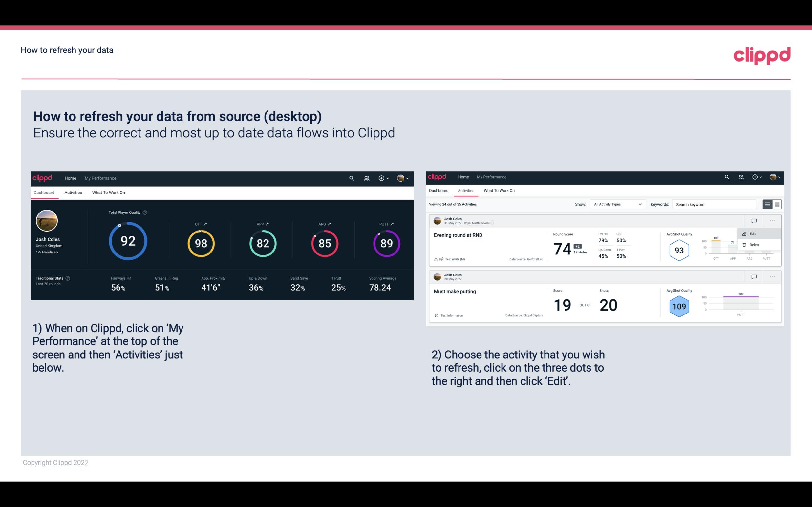
Task: Toggle What To Work On tab view
Action: pos(108,192)
